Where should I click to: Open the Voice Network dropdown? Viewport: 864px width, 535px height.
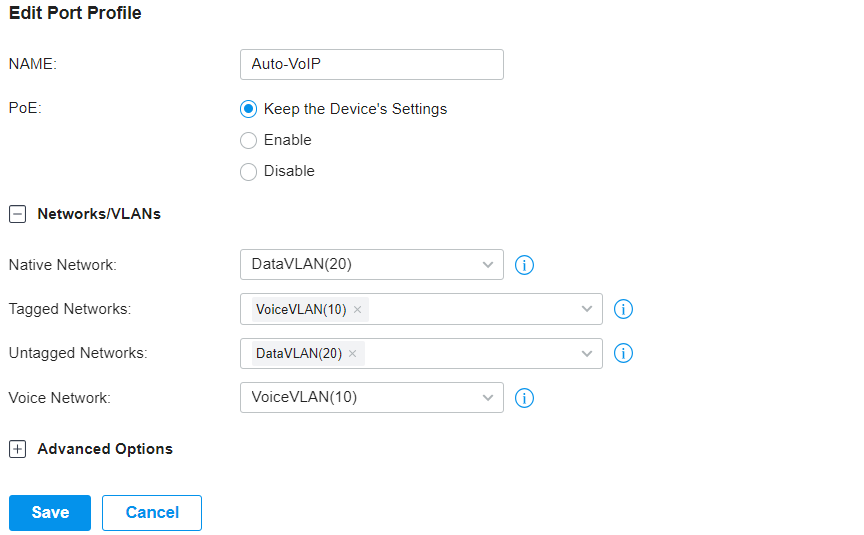coord(372,397)
